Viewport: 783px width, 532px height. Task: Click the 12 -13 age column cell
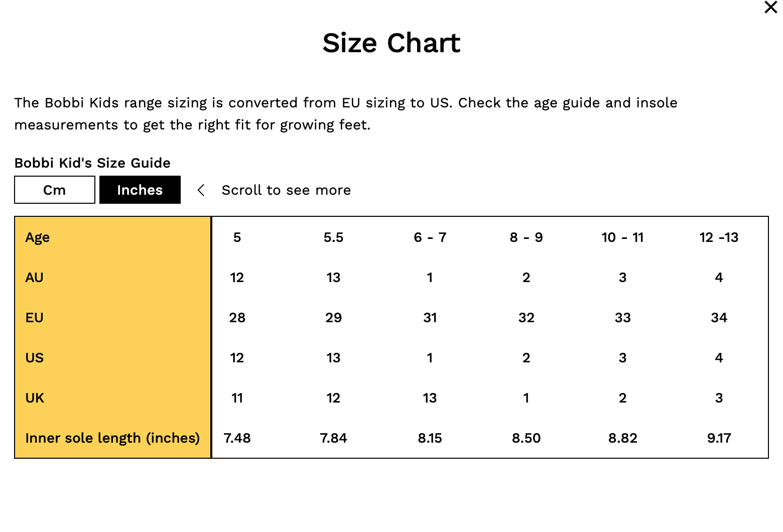(x=719, y=237)
